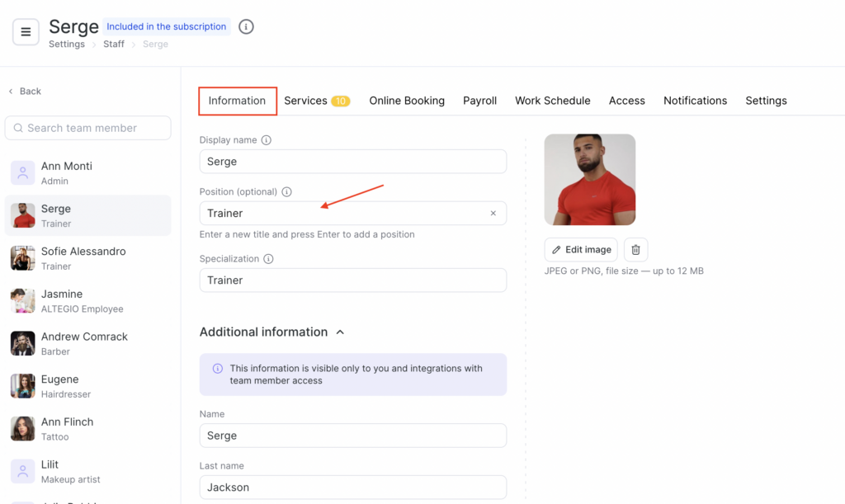Click the Specialization info icon
Viewport: 845px width, 504px height.
tap(268, 259)
